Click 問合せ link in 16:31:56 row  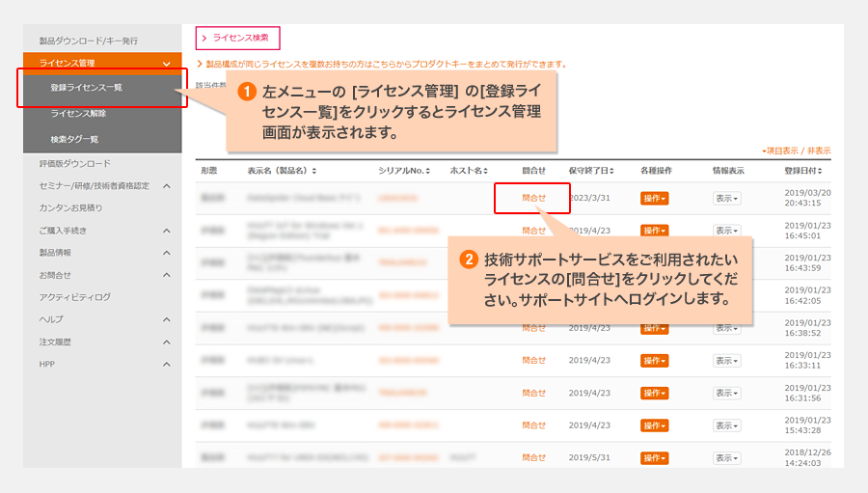click(x=533, y=393)
